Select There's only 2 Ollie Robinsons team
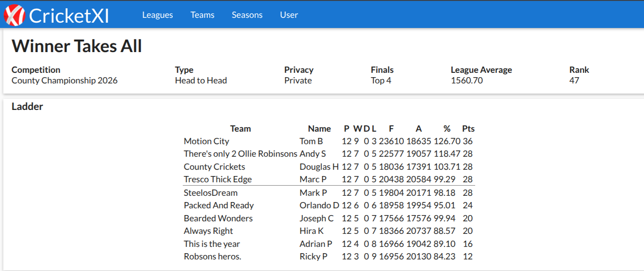Viewport: 644px width, 271px height. coord(240,154)
